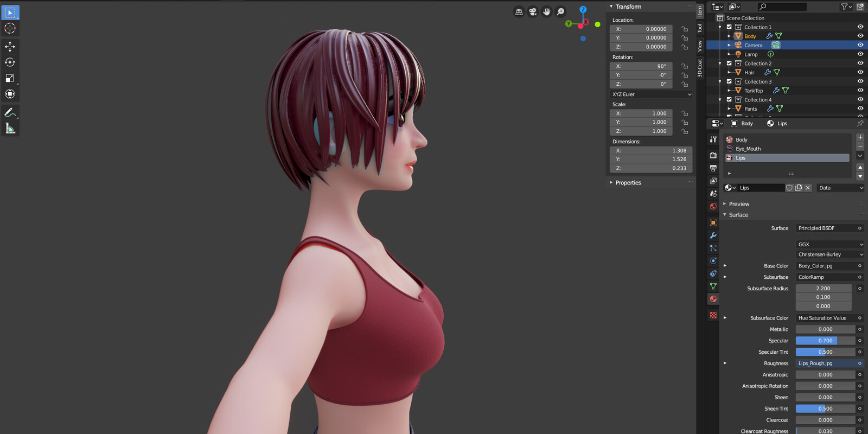Add a new material slot
The image size is (868, 434).
coord(860,138)
